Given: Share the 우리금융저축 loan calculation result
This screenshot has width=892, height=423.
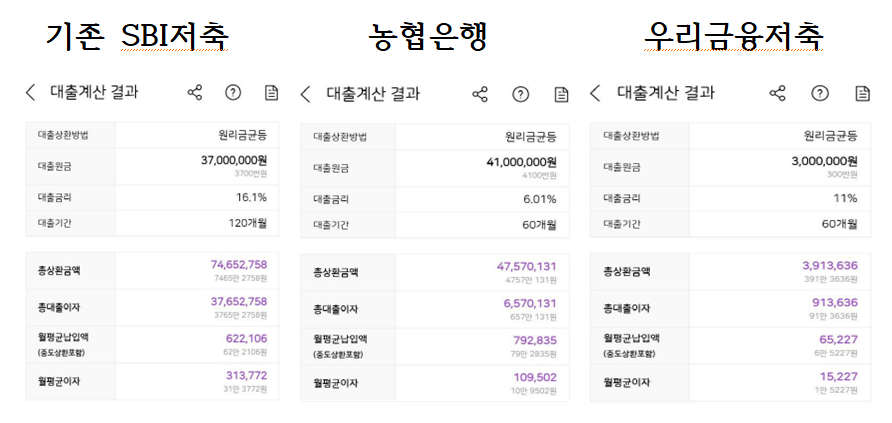Looking at the screenshot, I should tap(777, 93).
